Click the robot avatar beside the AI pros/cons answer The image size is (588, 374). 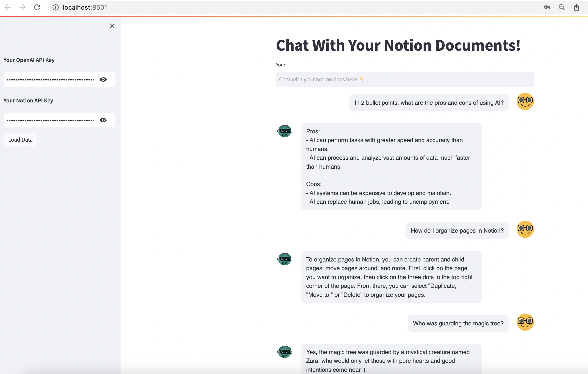tap(285, 131)
